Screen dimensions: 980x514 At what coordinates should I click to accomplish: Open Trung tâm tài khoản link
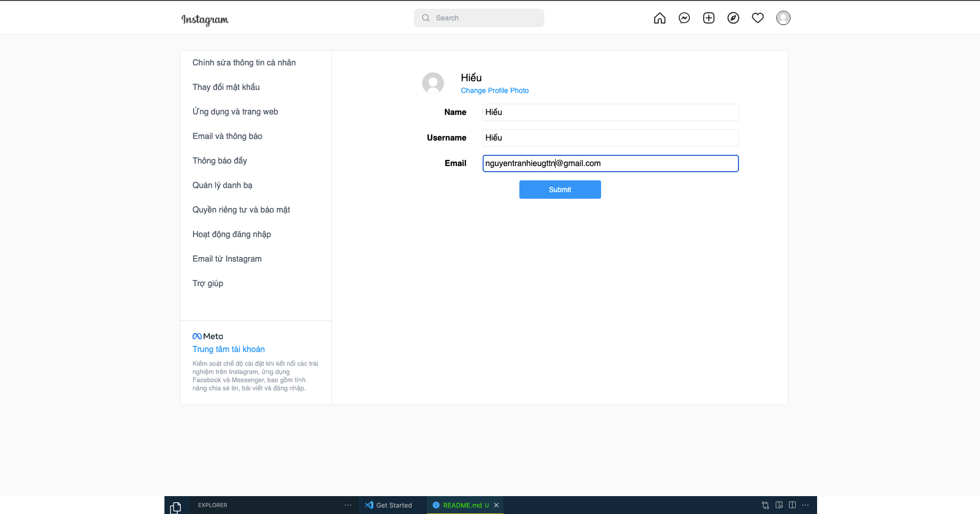pyautogui.click(x=228, y=349)
